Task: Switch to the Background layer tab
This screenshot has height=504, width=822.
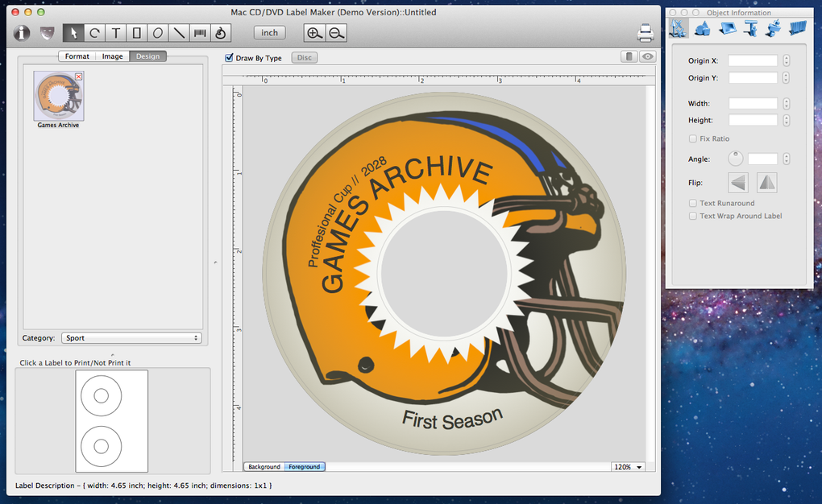Action: [264, 467]
